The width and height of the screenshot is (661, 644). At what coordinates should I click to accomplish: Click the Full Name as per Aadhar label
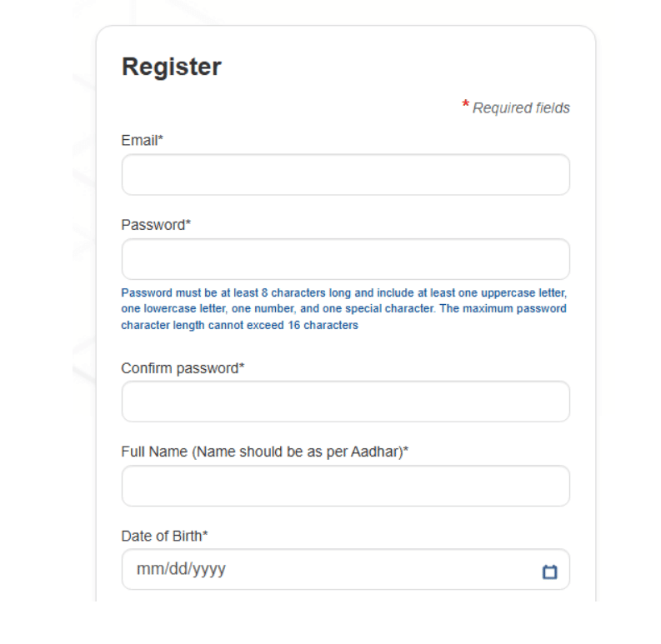[x=264, y=452]
